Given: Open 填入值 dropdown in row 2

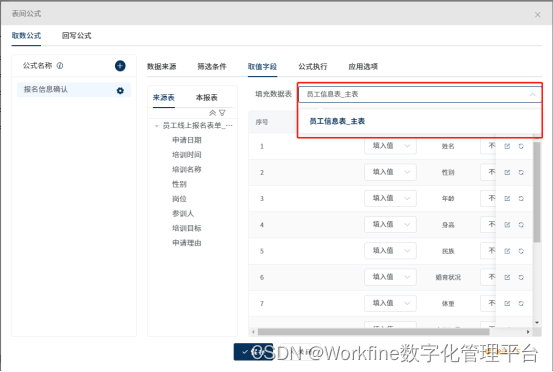Looking at the screenshot, I should point(390,172).
